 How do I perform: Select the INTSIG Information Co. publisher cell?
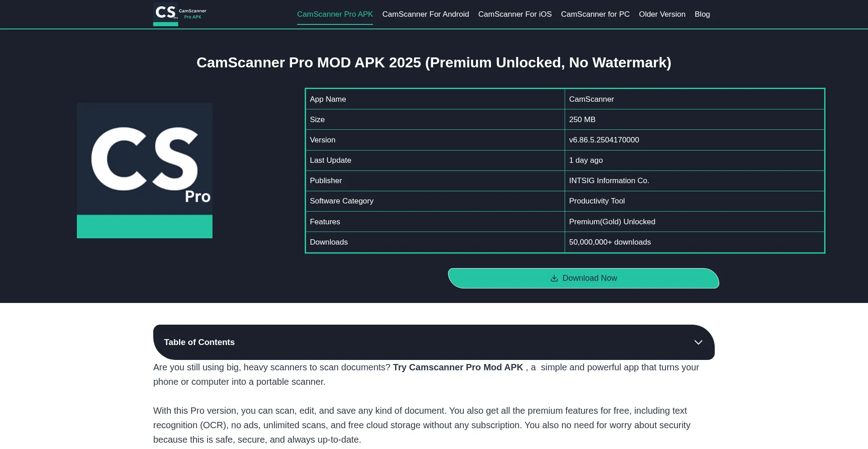click(609, 180)
